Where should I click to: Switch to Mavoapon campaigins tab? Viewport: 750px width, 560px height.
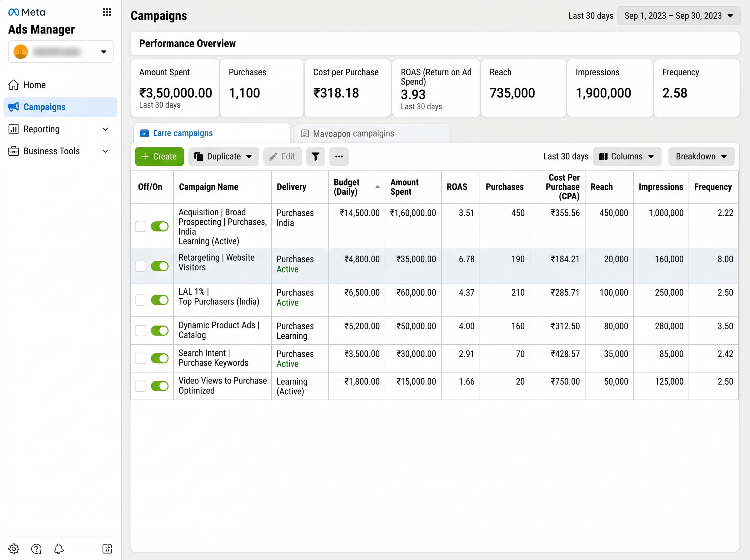pos(372,133)
